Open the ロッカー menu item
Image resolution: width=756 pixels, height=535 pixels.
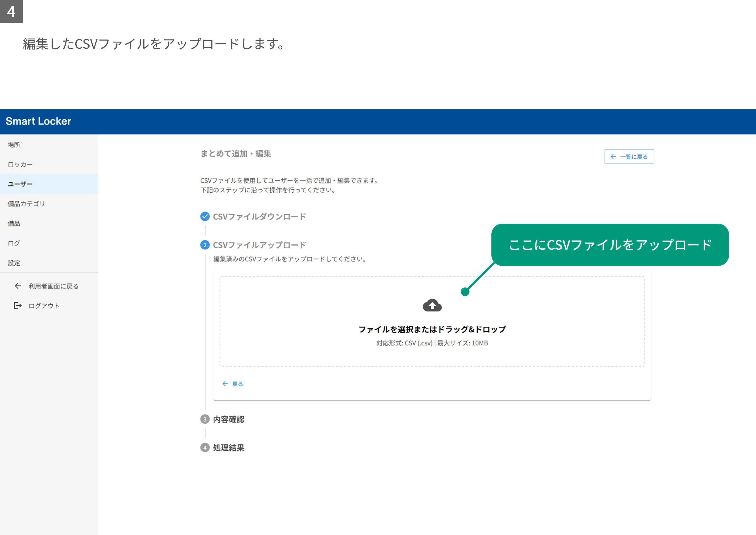point(49,164)
